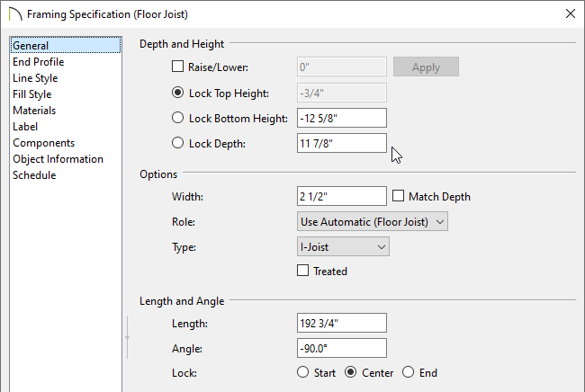Check the Treated option
The image size is (585, 392).
[x=303, y=271]
